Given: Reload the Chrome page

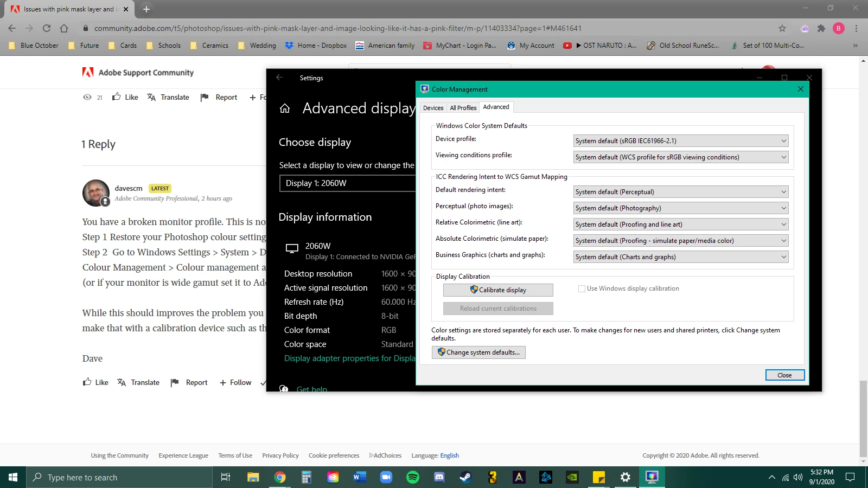Looking at the screenshot, I should pos(47,28).
